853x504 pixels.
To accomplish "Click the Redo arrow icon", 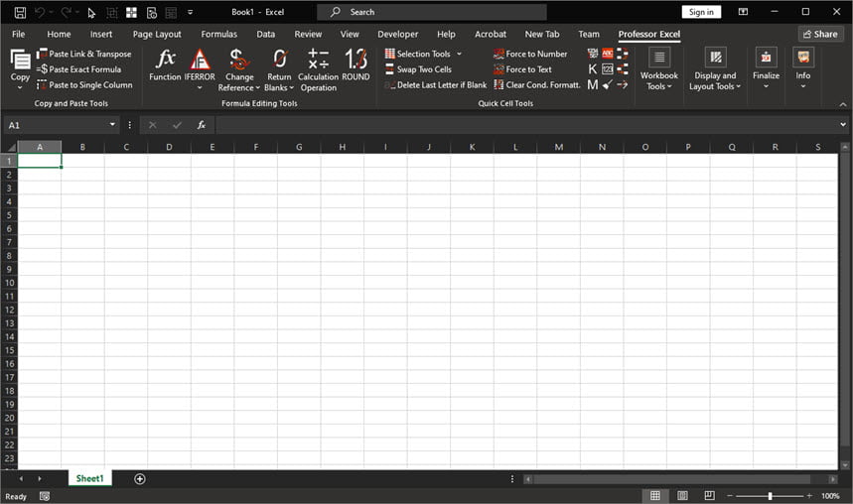I will coord(66,12).
